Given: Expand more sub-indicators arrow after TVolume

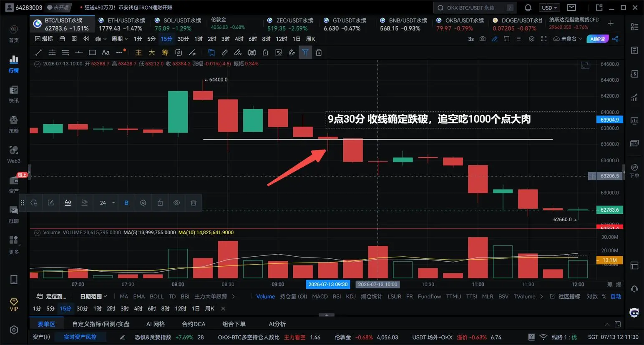Looking at the screenshot, I should tap(541, 297).
